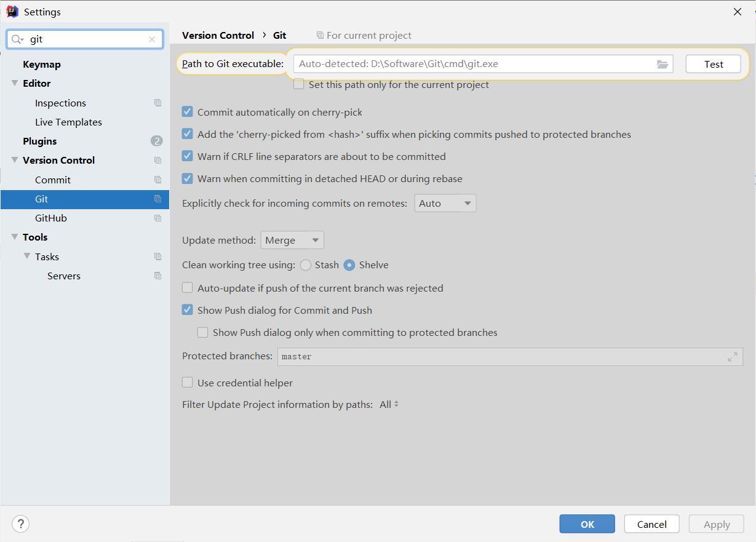Image resolution: width=756 pixels, height=542 pixels.
Task: Confirm settings with the OK button
Action: (x=587, y=524)
